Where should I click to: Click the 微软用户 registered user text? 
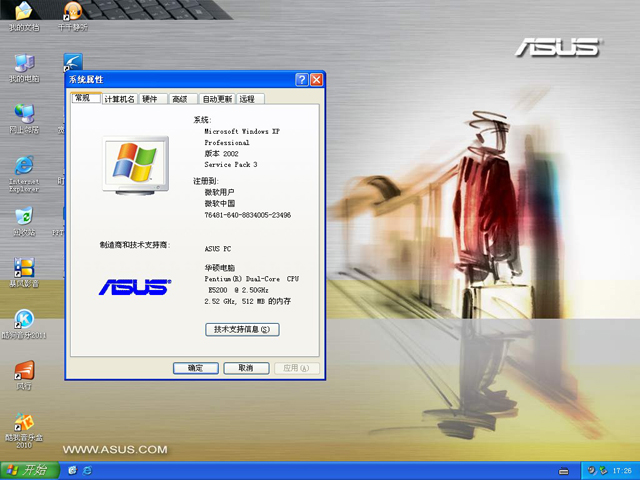coord(219,192)
